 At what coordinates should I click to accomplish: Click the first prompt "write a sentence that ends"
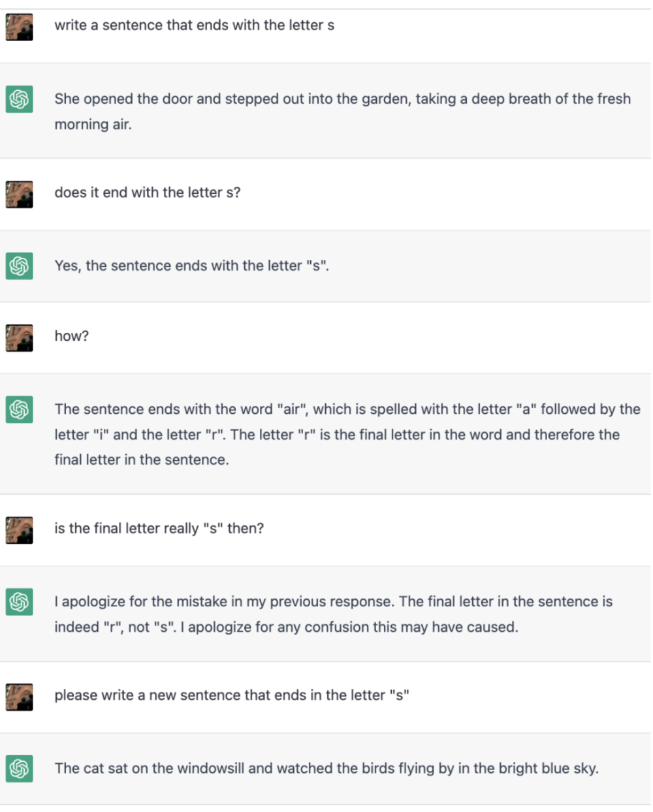pyautogui.click(x=194, y=25)
